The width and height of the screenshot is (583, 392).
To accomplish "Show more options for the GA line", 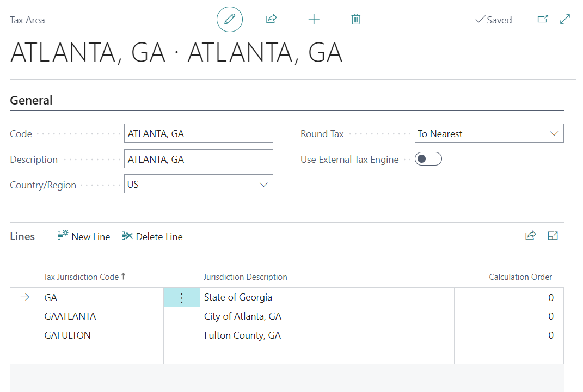I will pos(182,298).
